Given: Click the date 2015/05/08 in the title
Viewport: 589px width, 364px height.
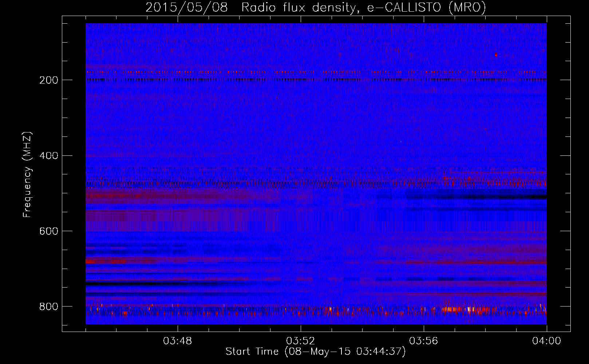Looking at the screenshot, I should 187,7.
